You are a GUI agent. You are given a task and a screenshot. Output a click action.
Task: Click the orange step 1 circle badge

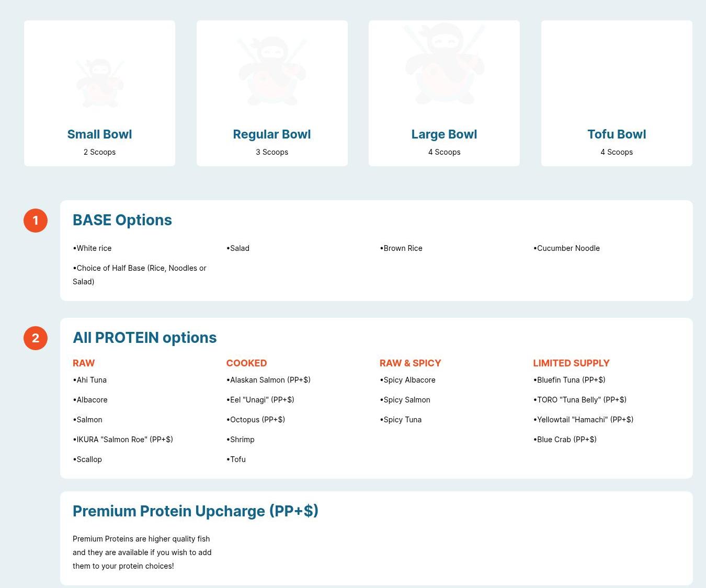(x=36, y=221)
